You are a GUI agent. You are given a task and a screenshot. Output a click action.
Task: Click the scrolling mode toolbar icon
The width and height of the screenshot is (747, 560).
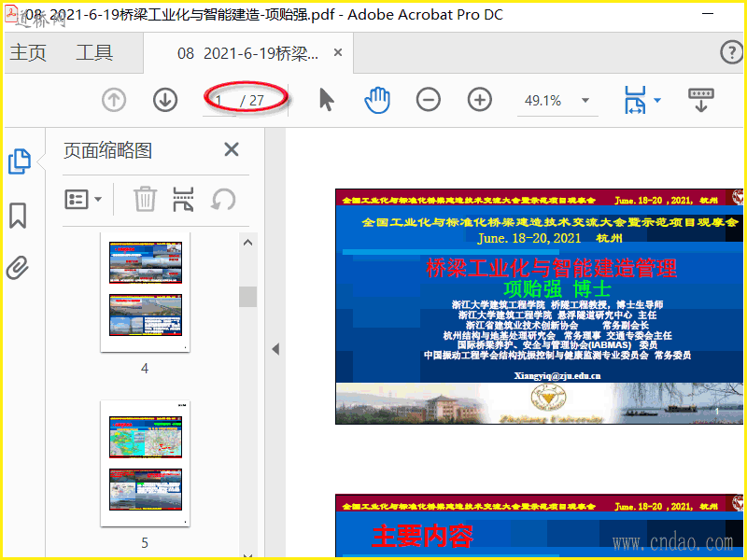(x=701, y=100)
